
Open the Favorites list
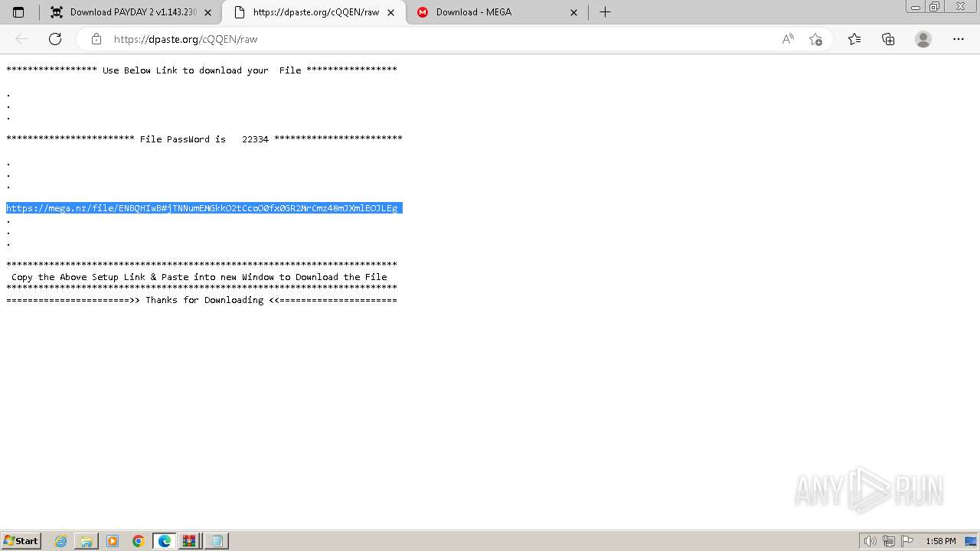(854, 39)
